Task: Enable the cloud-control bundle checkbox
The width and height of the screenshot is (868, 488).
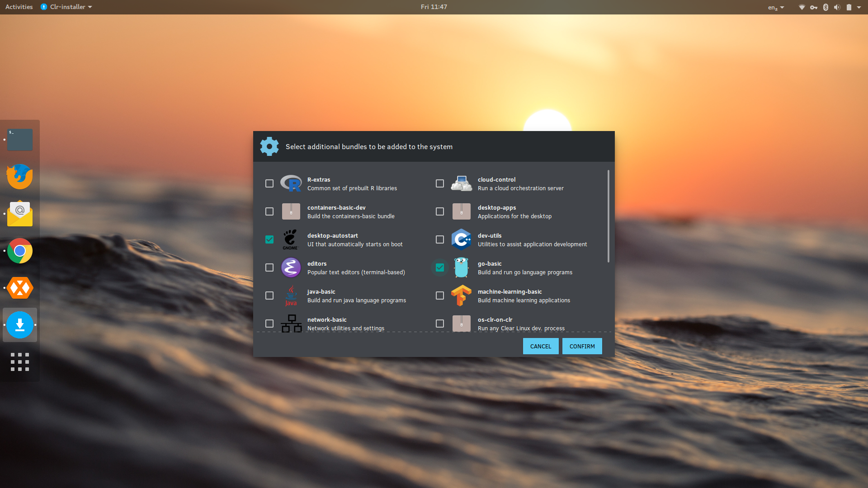Action: [x=440, y=183]
